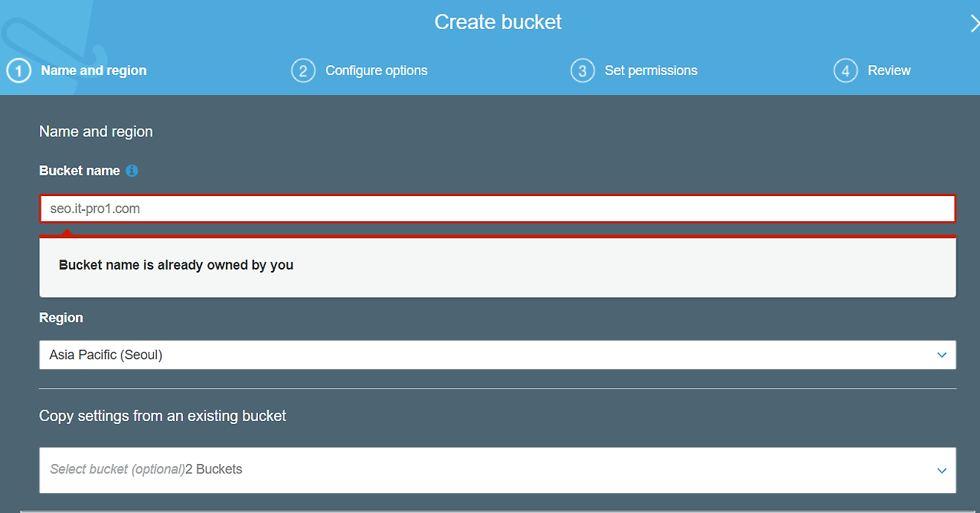Jump to the Review step label
The image size is (980, 513).
coord(889,70)
